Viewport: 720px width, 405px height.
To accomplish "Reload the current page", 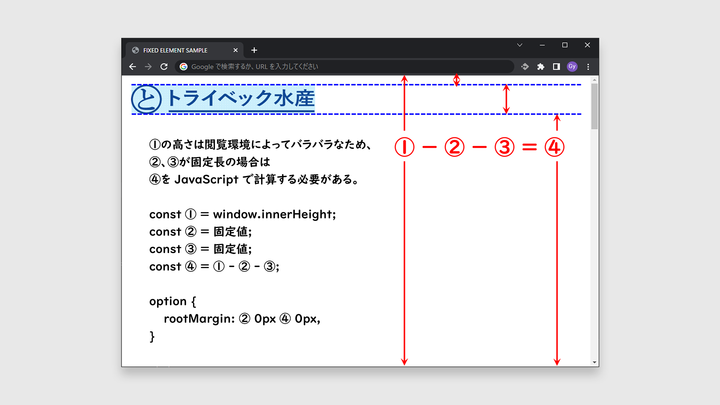I will tap(164, 67).
